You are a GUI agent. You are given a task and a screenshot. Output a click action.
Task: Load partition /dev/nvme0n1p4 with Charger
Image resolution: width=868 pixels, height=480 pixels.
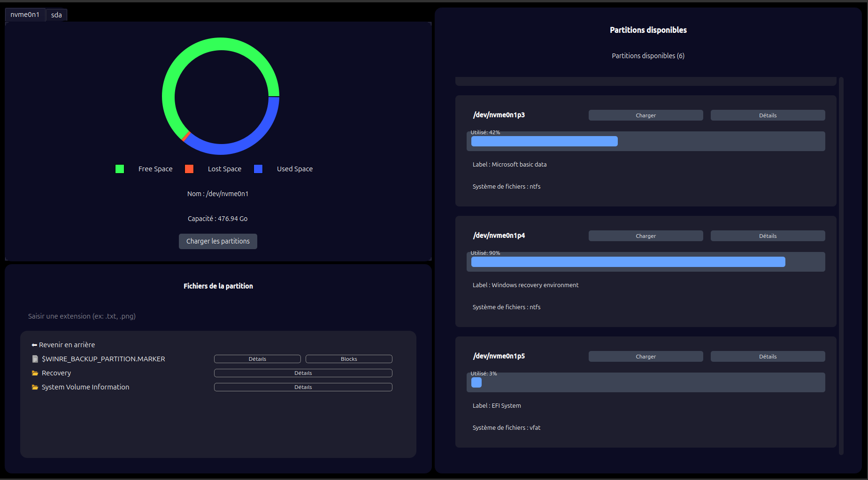pos(645,236)
